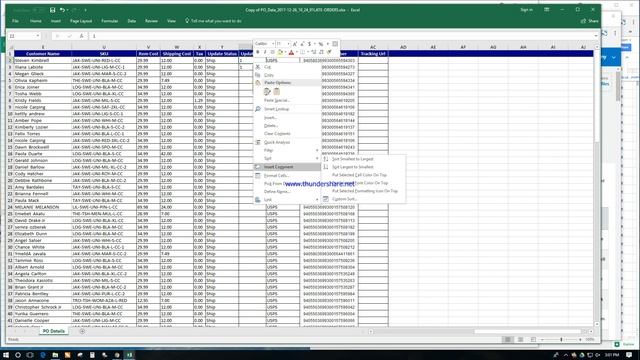Save the workbook using the Save icon
This screenshot has width=640, height=360.
pos(52,10)
